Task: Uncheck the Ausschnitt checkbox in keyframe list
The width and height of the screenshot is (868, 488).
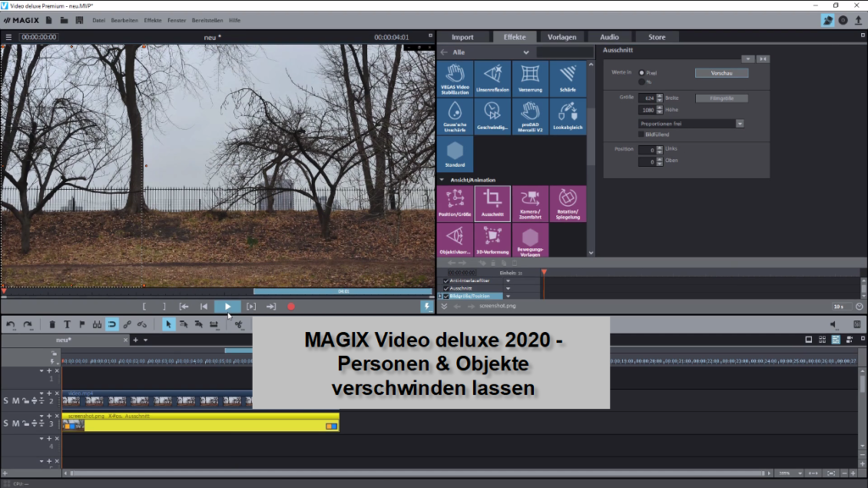Action: tap(446, 288)
